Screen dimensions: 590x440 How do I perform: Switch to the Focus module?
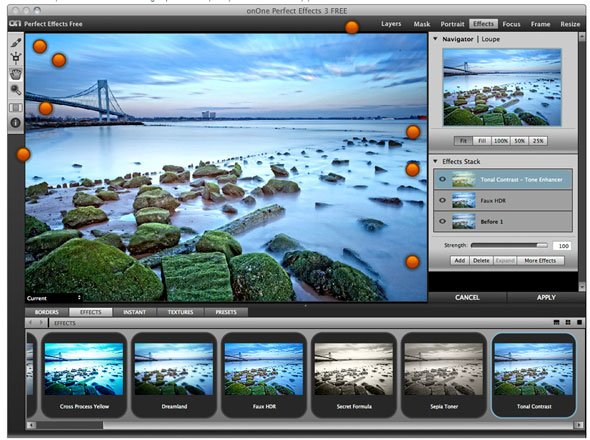click(x=511, y=24)
